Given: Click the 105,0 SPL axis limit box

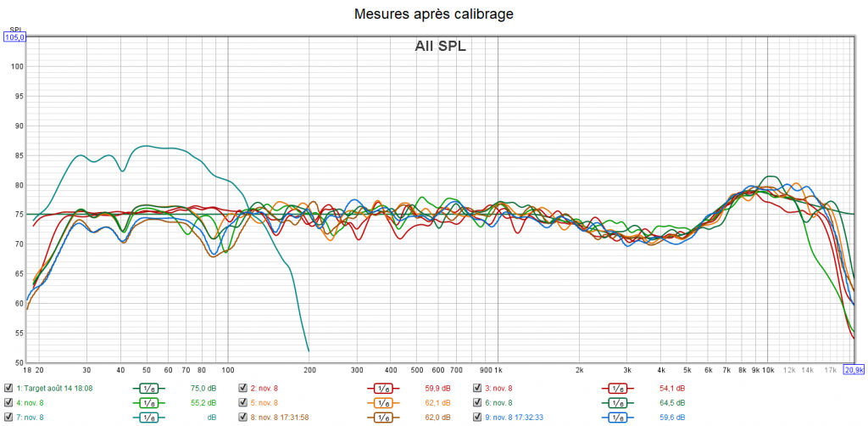Looking at the screenshot, I should (15, 37).
